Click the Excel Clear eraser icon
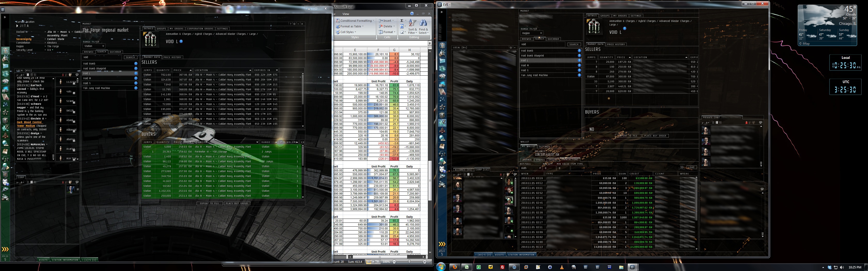This screenshot has width=868, height=271. pos(402,32)
